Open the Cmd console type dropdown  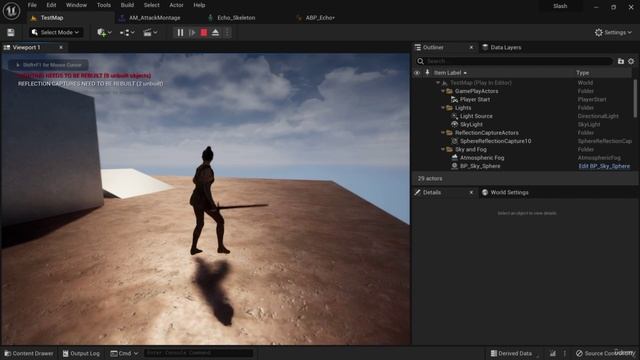point(124,353)
